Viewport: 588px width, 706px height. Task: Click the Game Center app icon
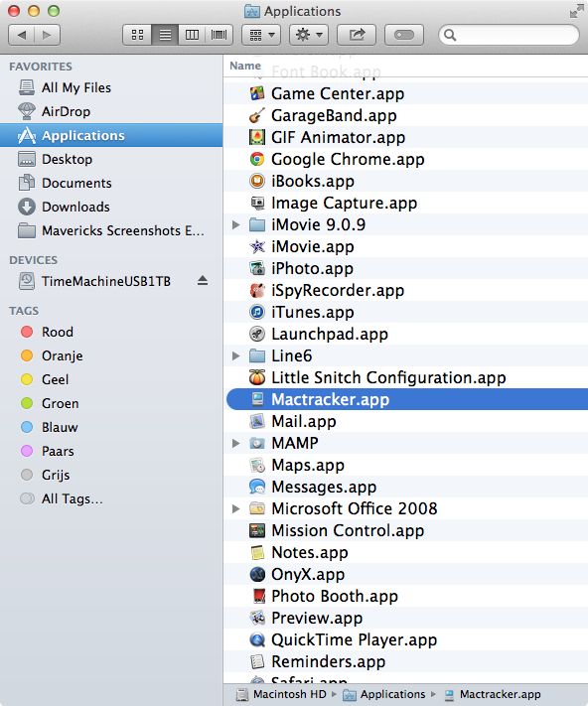(257, 93)
